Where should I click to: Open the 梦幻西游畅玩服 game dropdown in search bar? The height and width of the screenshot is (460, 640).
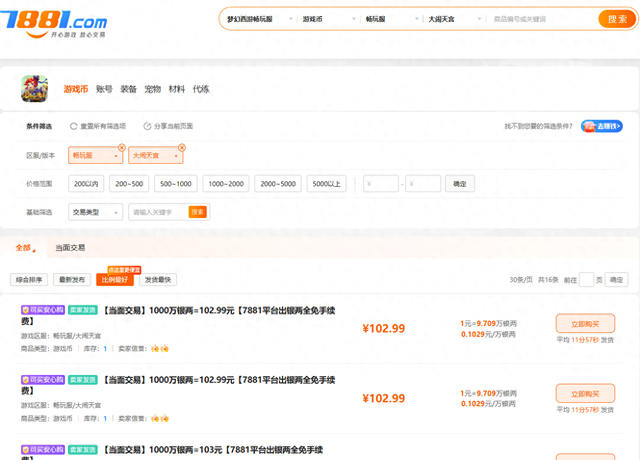point(259,19)
